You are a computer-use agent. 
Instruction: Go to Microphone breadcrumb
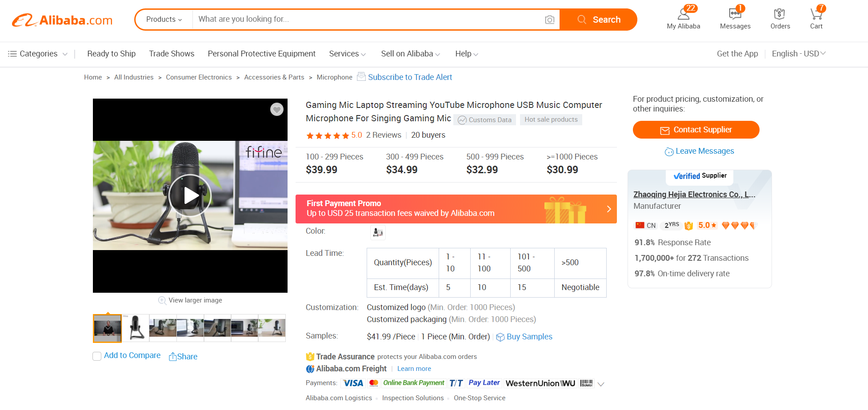335,77
